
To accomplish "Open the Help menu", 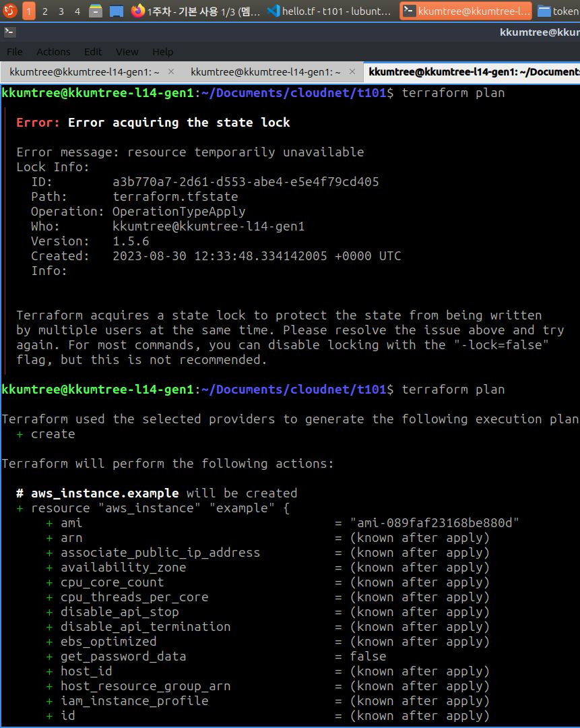I will pyautogui.click(x=162, y=51).
